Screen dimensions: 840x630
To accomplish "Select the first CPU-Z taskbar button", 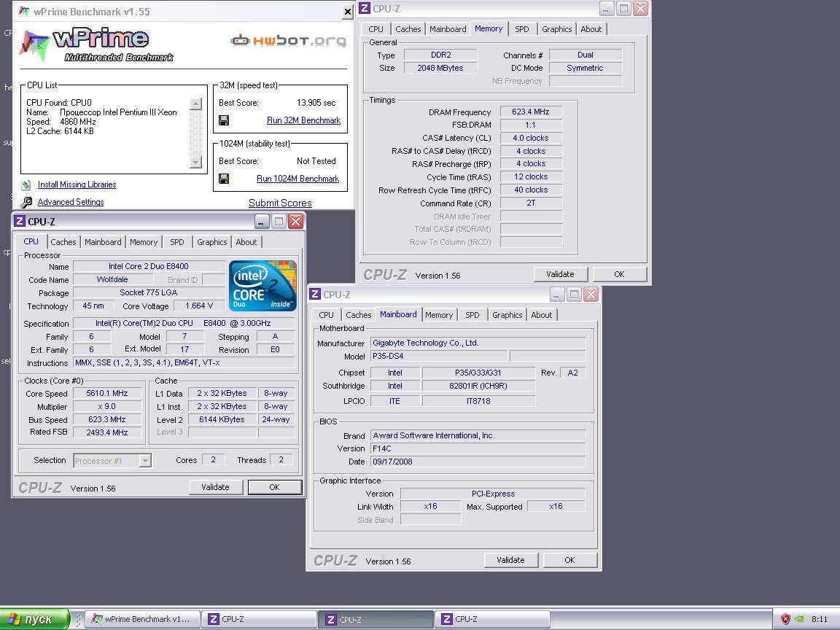I will pos(260,619).
